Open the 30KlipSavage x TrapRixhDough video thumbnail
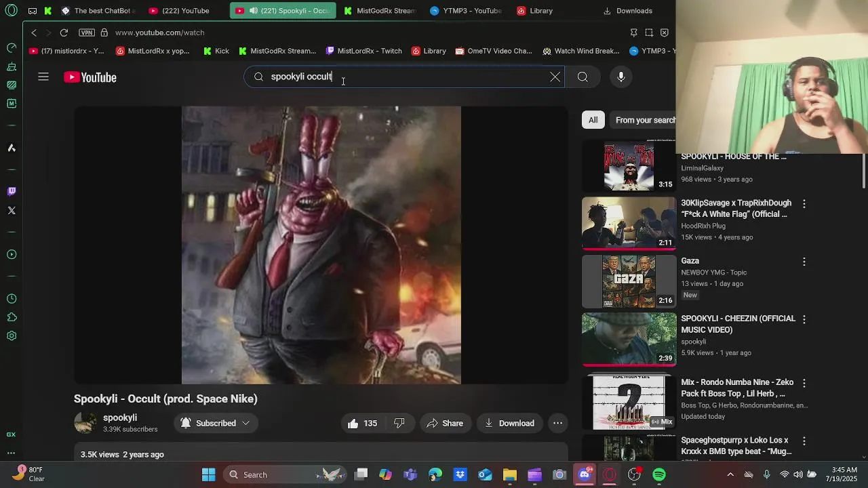The height and width of the screenshot is (488, 868). pyautogui.click(x=629, y=223)
